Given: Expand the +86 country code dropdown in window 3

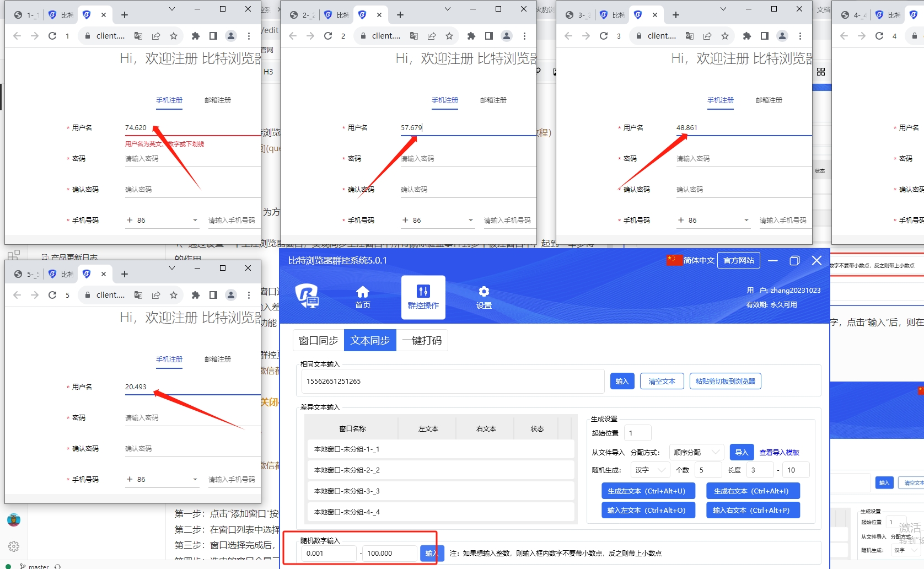Looking at the screenshot, I should coord(713,220).
